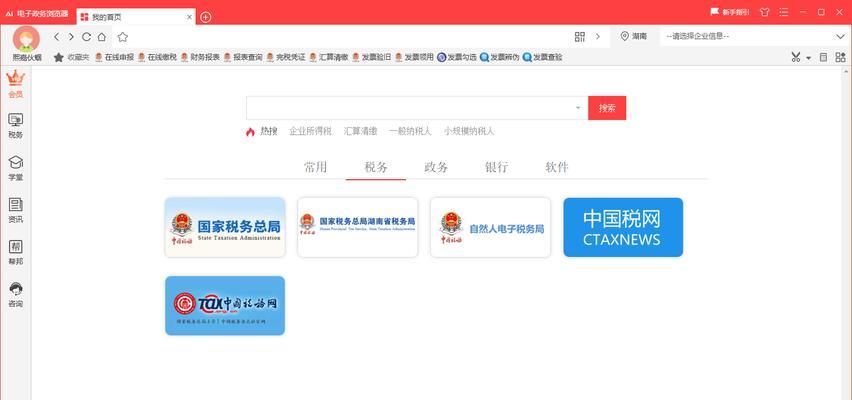Open the 中国税网 CTAXNEWS card
Image resolution: width=852 pixels, height=400 pixels.
623,227
